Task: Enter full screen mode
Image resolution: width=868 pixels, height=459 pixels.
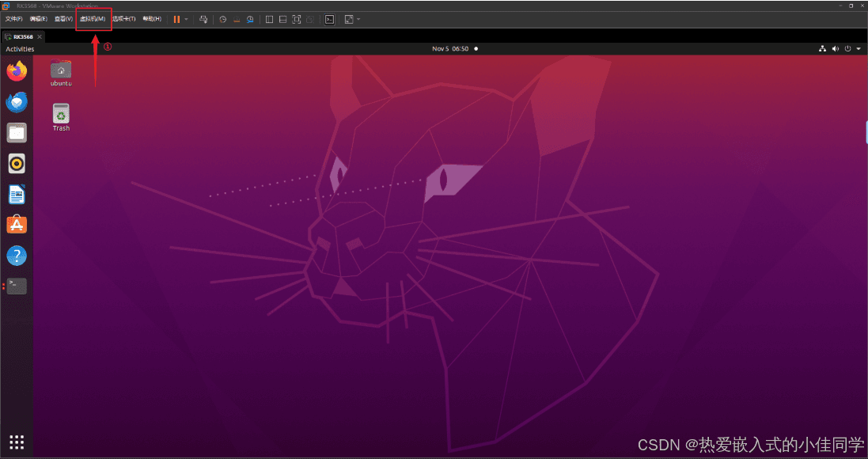Action: (297, 19)
